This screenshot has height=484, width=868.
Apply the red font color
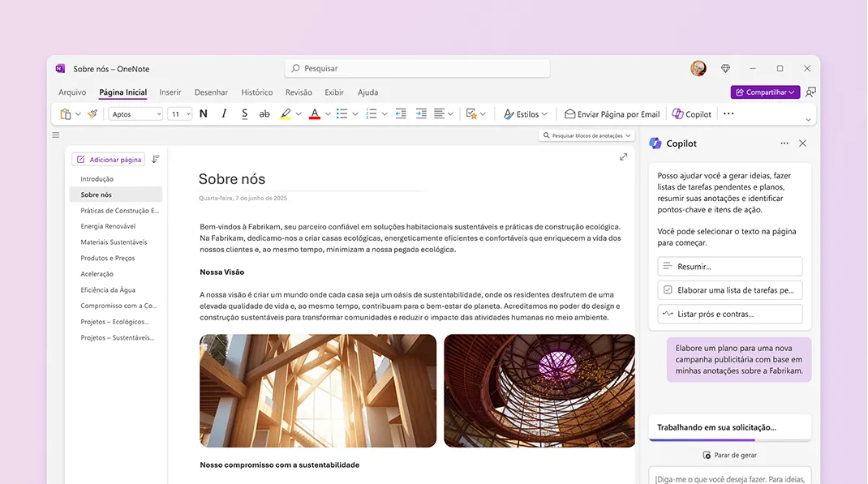(315, 114)
